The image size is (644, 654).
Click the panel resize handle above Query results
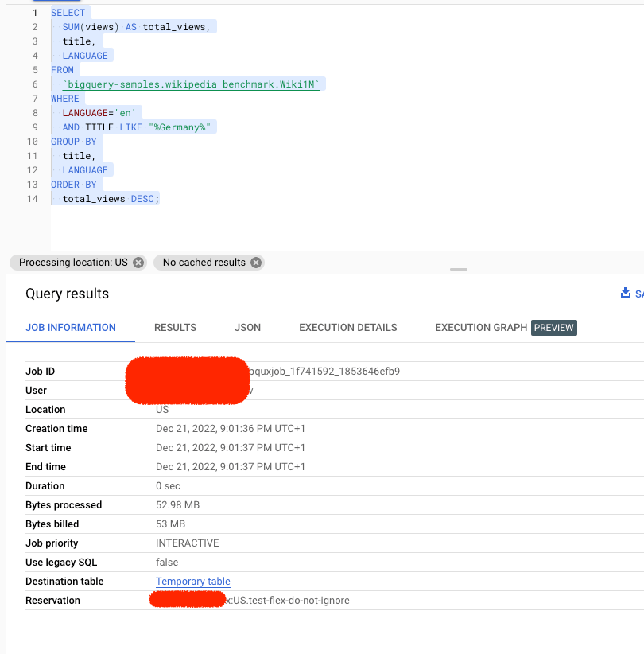pyautogui.click(x=458, y=270)
